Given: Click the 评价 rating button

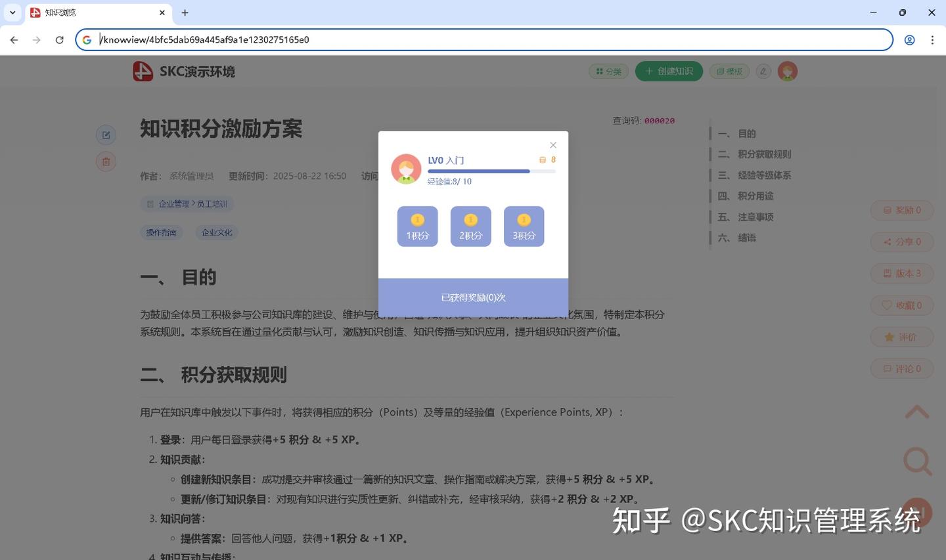Looking at the screenshot, I should pyautogui.click(x=902, y=337).
